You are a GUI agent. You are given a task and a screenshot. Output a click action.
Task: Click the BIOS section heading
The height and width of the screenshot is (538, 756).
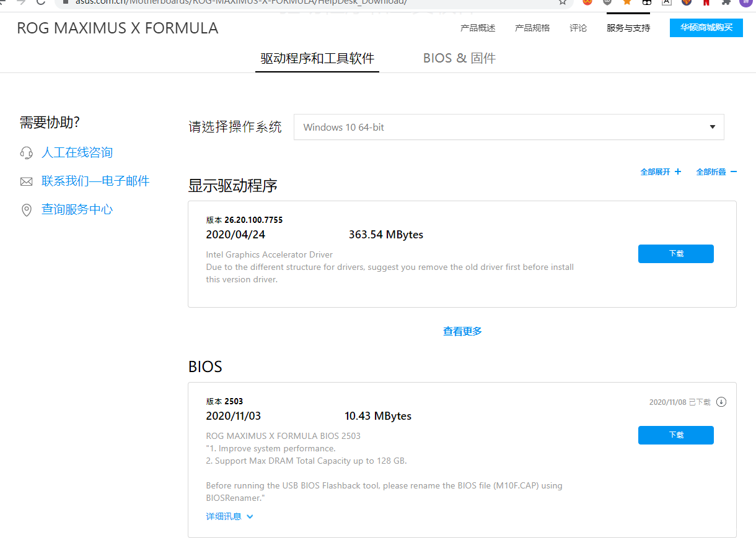pyautogui.click(x=205, y=367)
